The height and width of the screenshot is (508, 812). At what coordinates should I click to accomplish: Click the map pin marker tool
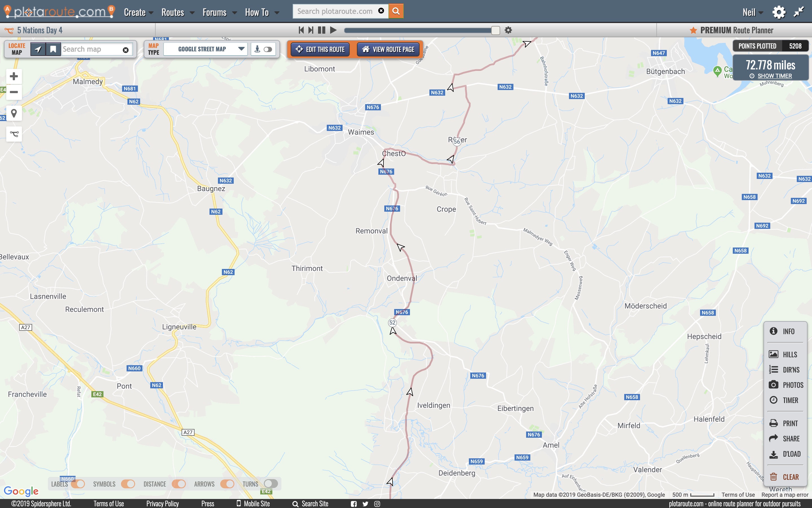pos(14,113)
